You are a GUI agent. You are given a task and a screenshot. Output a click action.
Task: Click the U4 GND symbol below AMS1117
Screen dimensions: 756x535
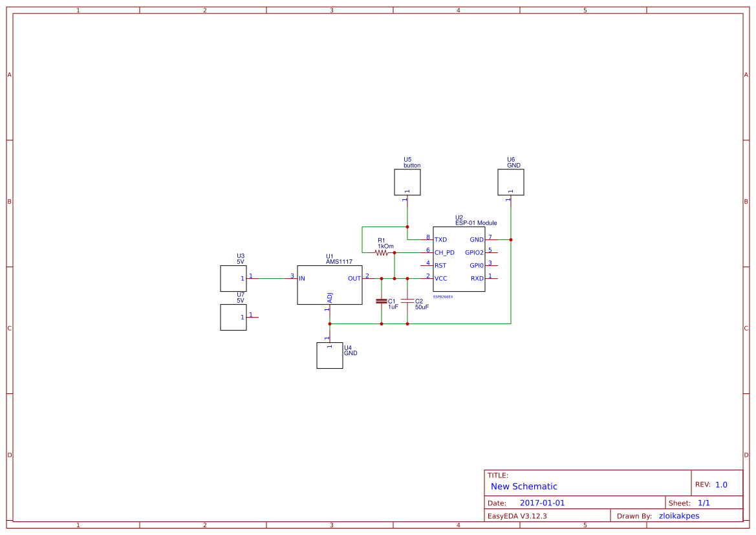[329, 355]
